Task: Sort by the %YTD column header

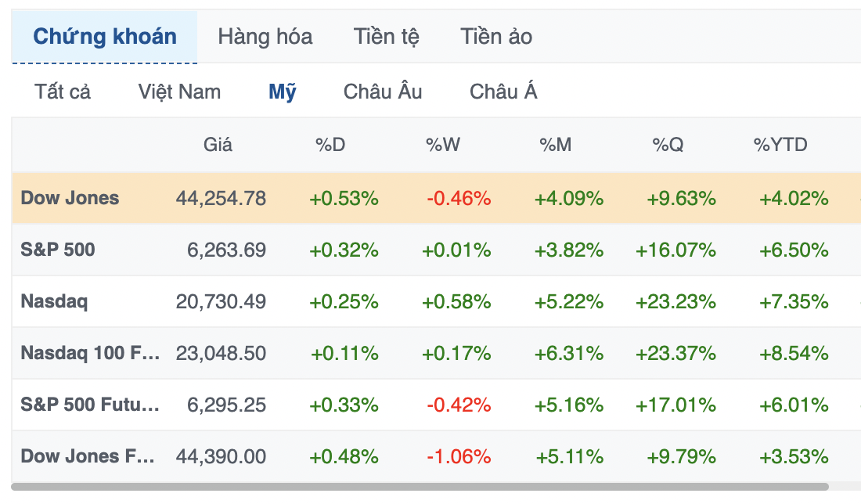Action: [x=780, y=145]
